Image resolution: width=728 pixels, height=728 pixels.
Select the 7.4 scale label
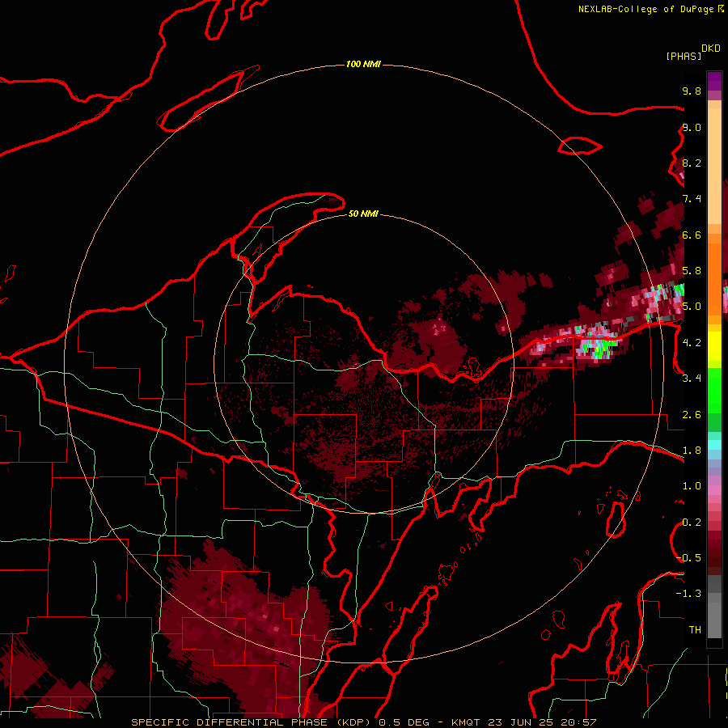click(x=692, y=199)
